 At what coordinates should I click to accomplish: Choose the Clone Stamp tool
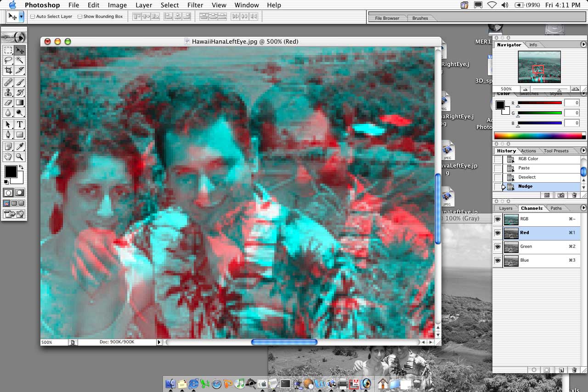(8, 92)
